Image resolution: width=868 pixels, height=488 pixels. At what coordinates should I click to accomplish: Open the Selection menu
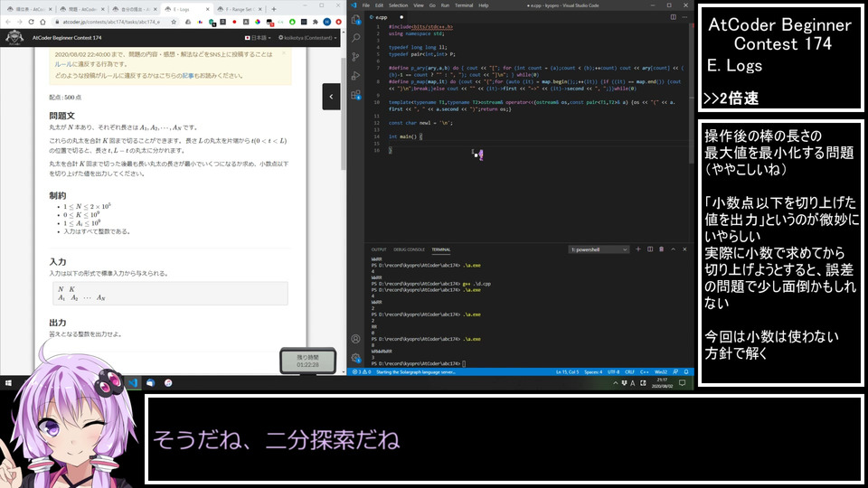tap(398, 5)
